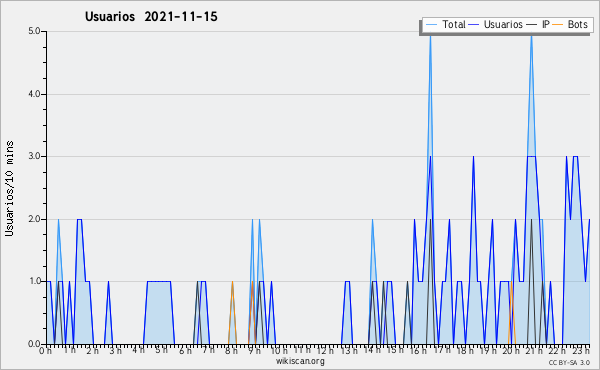
Task: Click the orange Bots legend line
Action: (x=558, y=25)
